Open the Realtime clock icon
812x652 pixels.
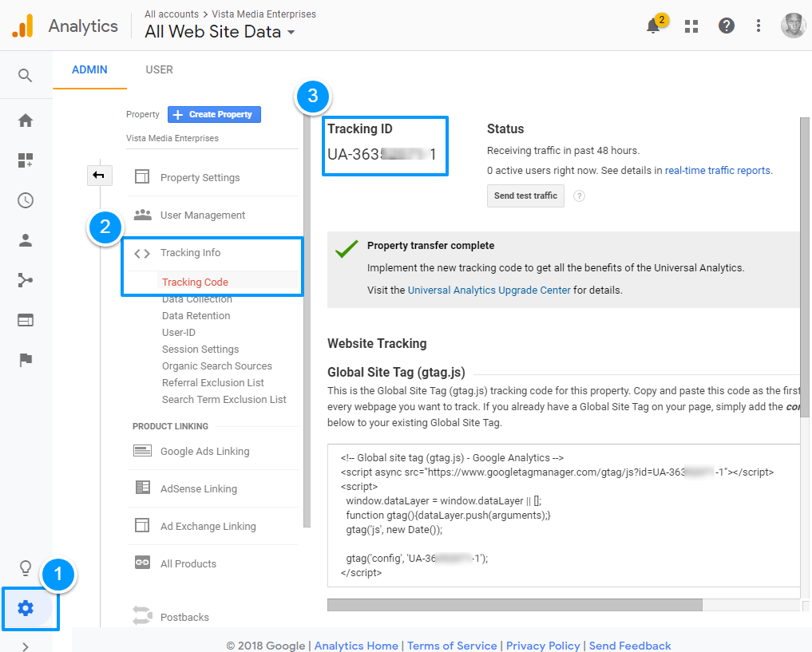pos(26,200)
